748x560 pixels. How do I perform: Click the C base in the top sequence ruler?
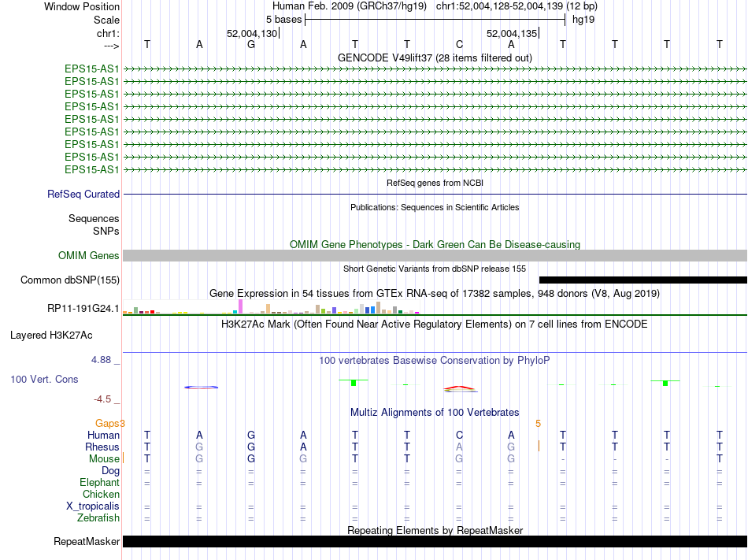[459, 44]
